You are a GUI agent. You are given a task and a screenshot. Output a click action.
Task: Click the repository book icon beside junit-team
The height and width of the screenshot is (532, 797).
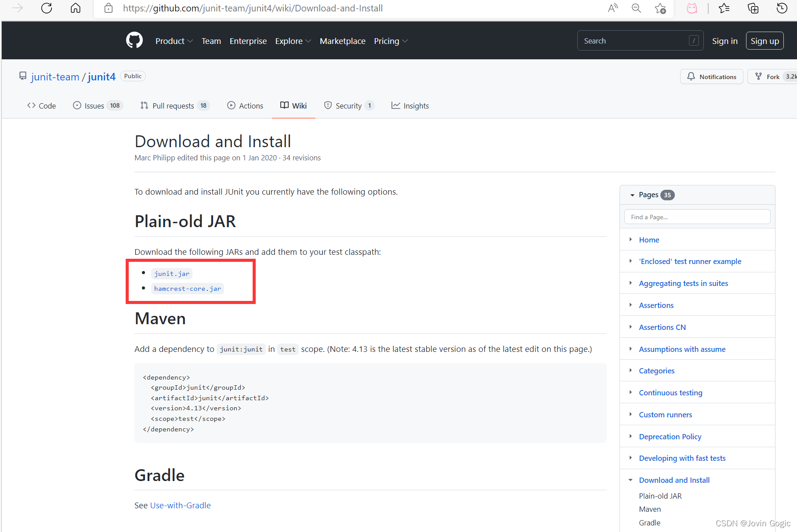click(23, 76)
